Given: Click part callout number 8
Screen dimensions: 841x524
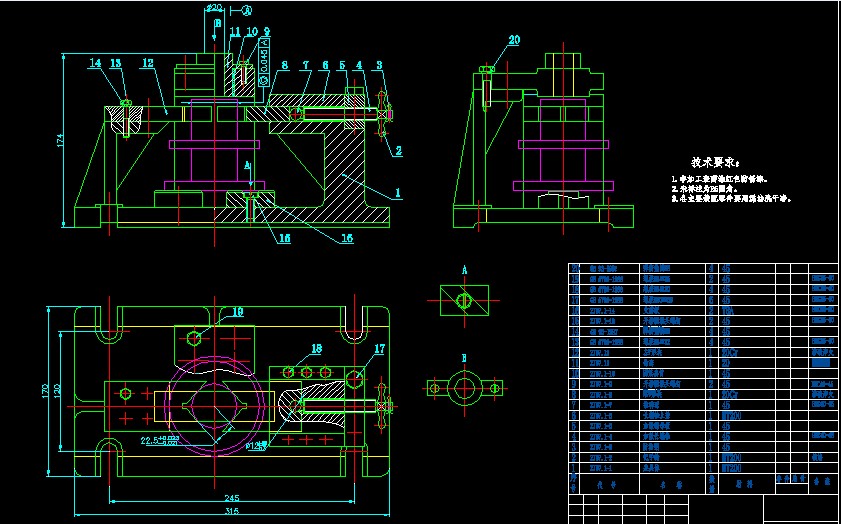Looking at the screenshot, I should [284, 65].
